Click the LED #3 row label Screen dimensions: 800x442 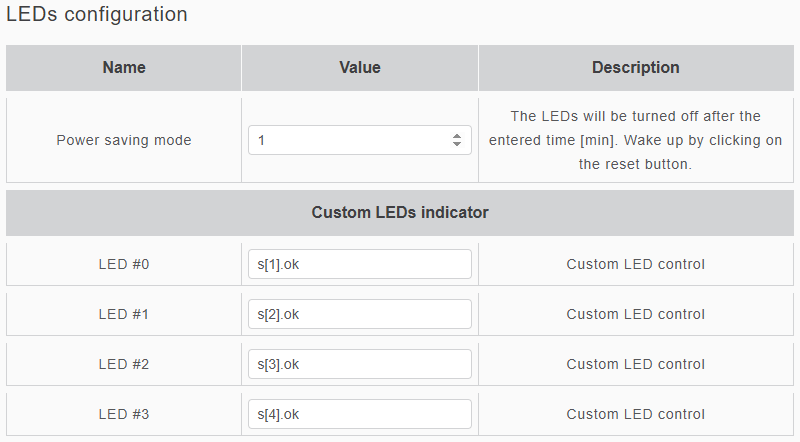[x=124, y=414]
